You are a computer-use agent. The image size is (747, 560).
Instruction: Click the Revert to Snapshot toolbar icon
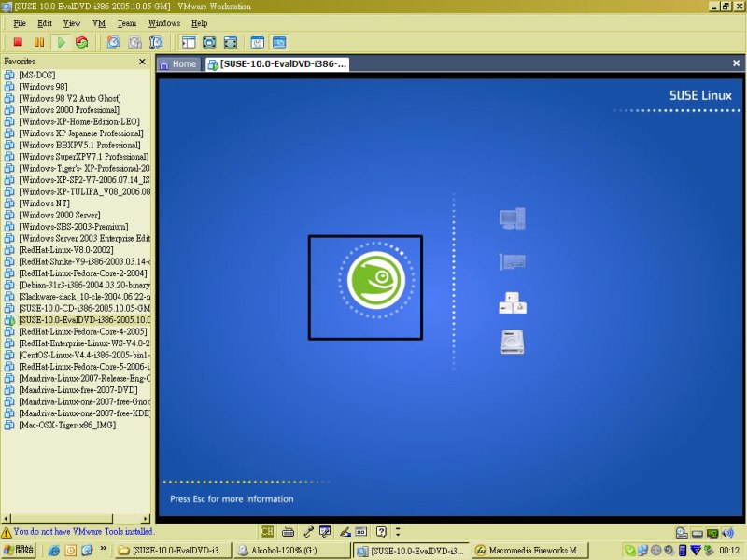(x=134, y=42)
